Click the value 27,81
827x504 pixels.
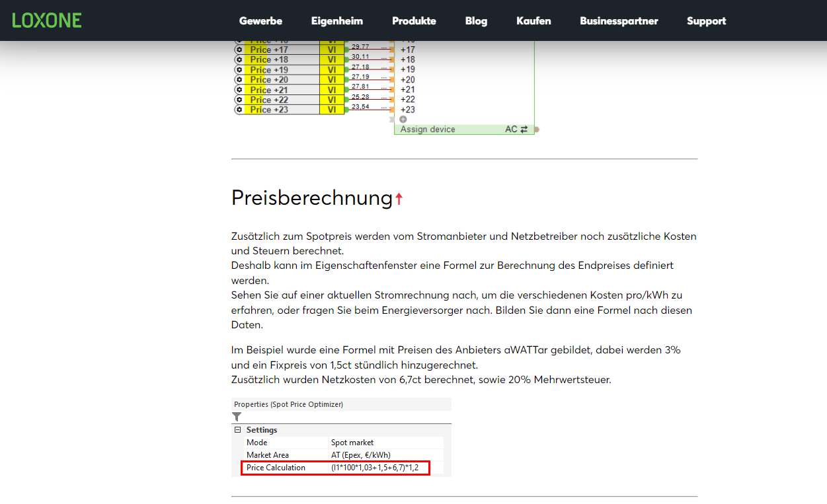point(360,87)
